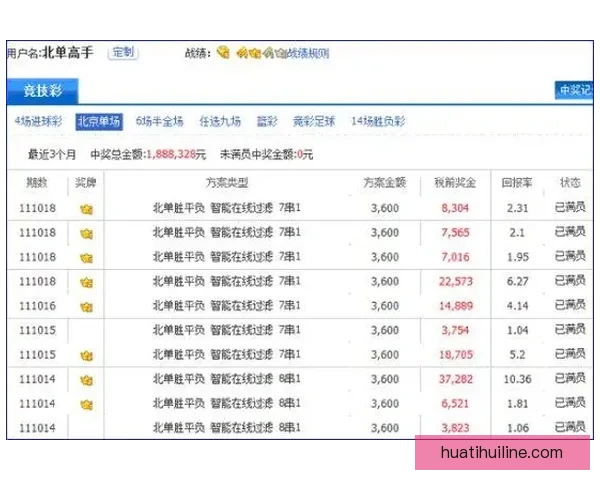Click the 最近3个月 label
Viewport: 600px width, 480px height.
pos(52,154)
